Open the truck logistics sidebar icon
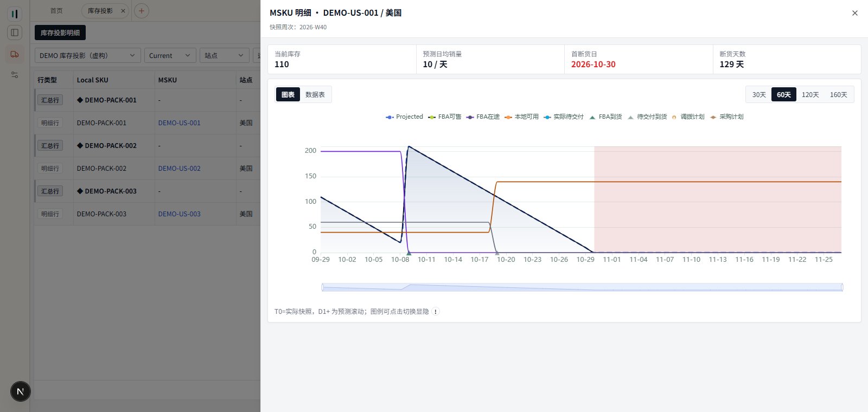 click(15, 54)
